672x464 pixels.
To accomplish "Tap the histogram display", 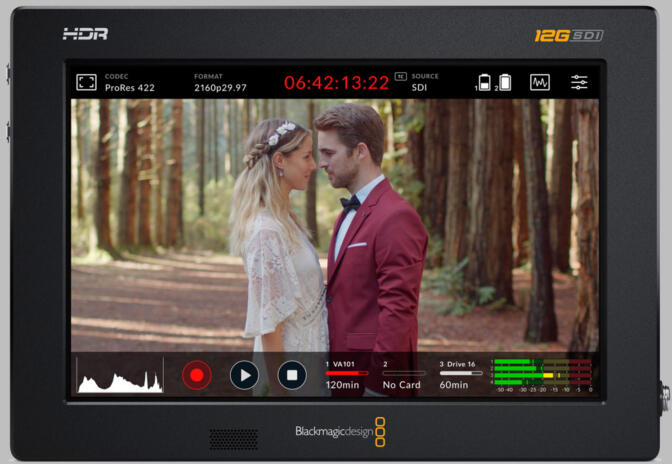I will [x=120, y=375].
